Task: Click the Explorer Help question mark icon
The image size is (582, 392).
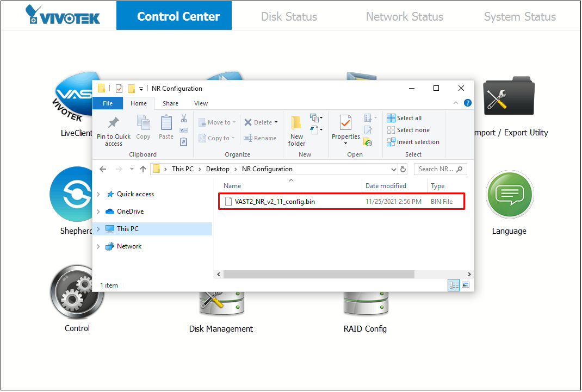Action: [468, 103]
